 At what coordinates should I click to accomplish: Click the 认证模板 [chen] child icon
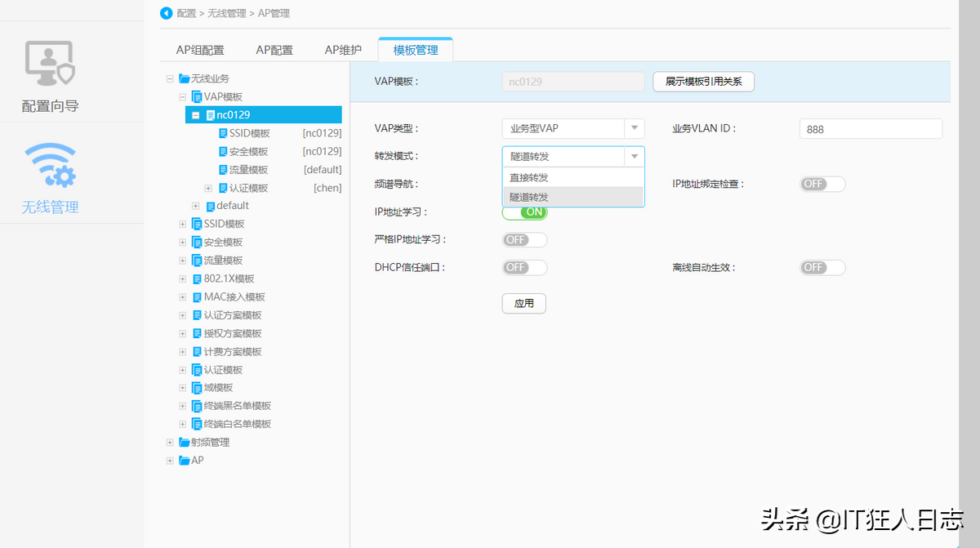point(223,188)
